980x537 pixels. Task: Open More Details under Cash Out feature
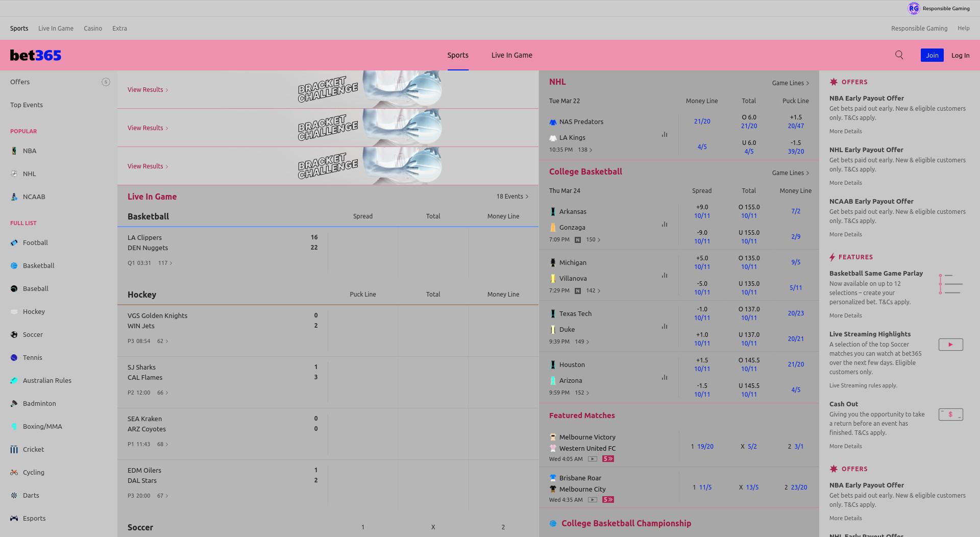coord(845,446)
